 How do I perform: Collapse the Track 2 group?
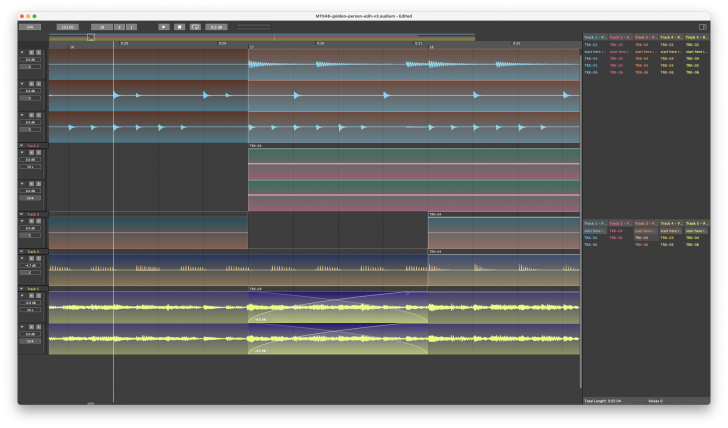click(x=21, y=145)
